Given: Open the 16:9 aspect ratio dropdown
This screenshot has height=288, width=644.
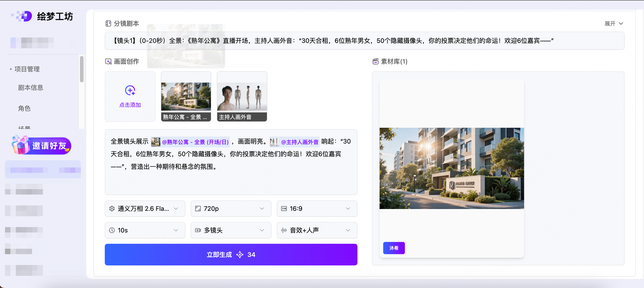Looking at the screenshot, I should click(x=317, y=209).
